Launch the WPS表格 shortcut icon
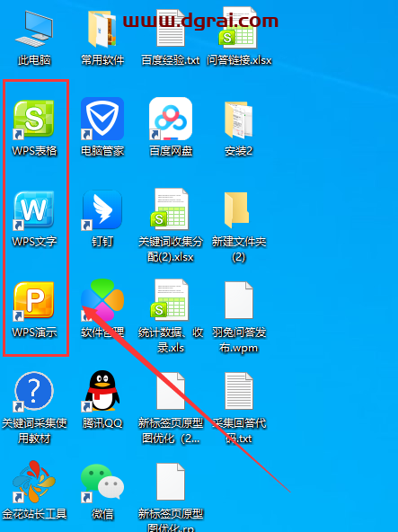Viewport: 398px width, 532px height. tap(33, 120)
